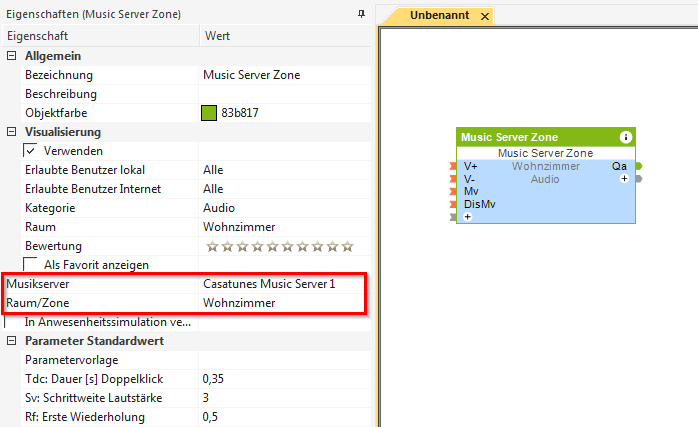Click the plus icon below the Qa output
Viewport: 698px width, 427px height.
[x=624, y=179]
